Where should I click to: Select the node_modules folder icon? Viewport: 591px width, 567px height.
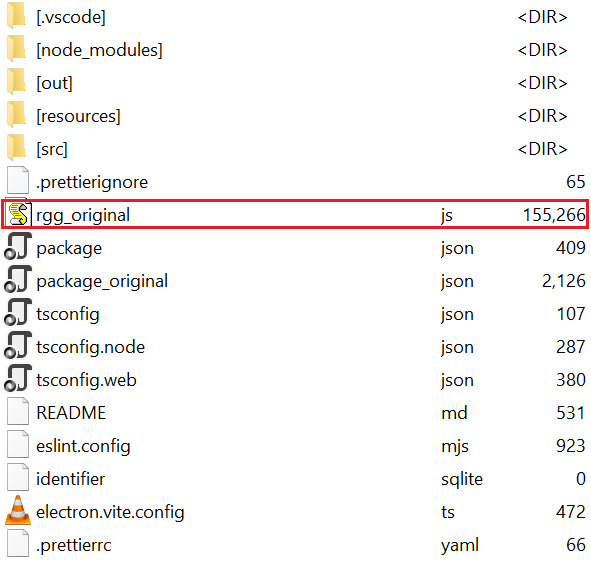click(x=16, y=49)
